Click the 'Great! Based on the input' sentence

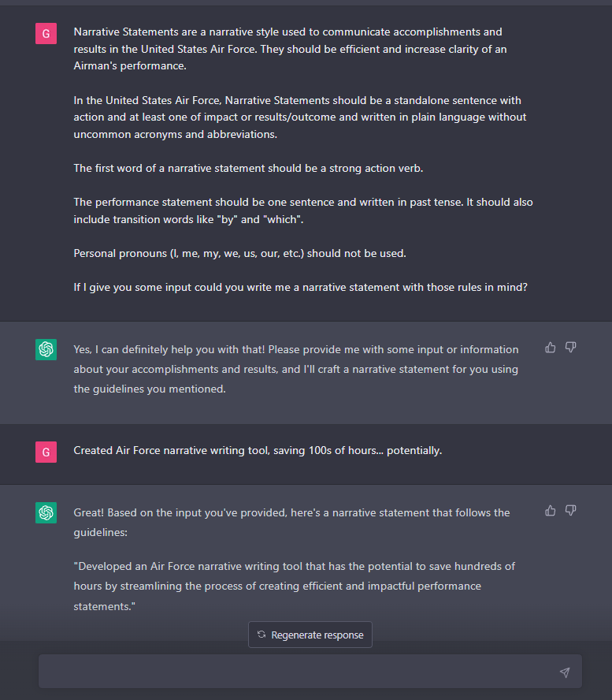(x=291, y=522)
